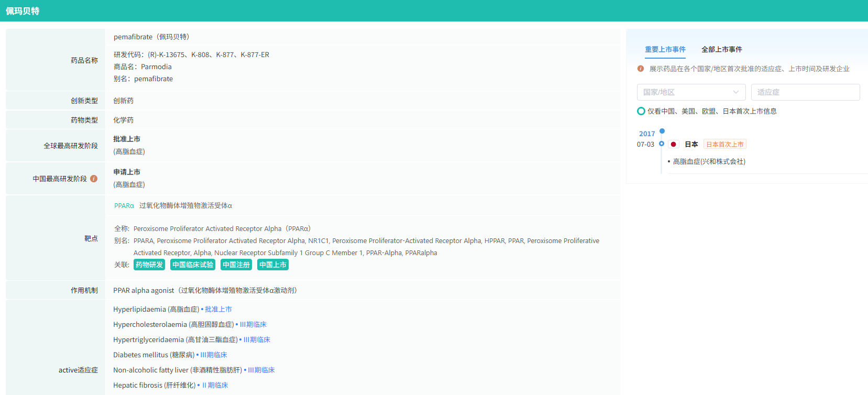Viewport: 868px width, 395px height.
Task: Click the 研发代码 line with K-877
Action: [x=191, y=54]
